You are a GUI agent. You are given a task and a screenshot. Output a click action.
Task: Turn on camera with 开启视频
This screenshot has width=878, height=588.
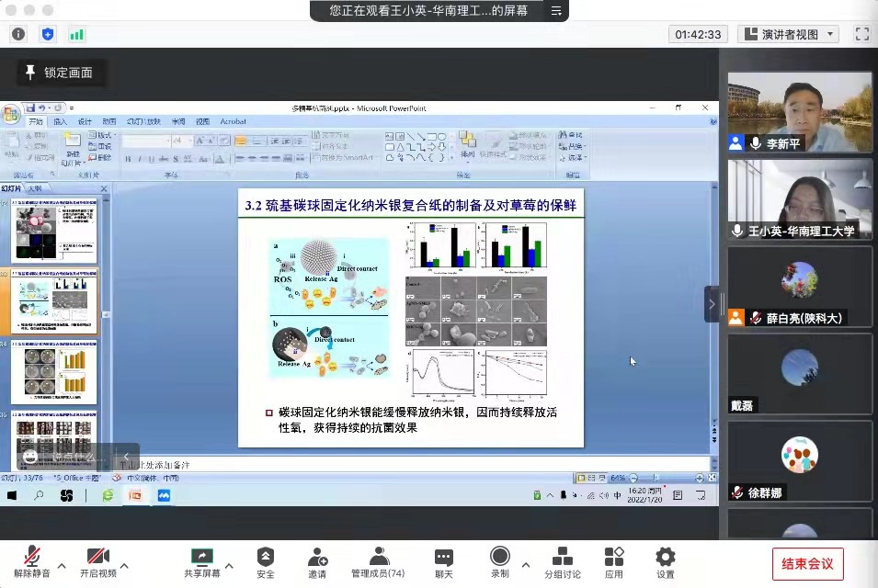point(98,557)
